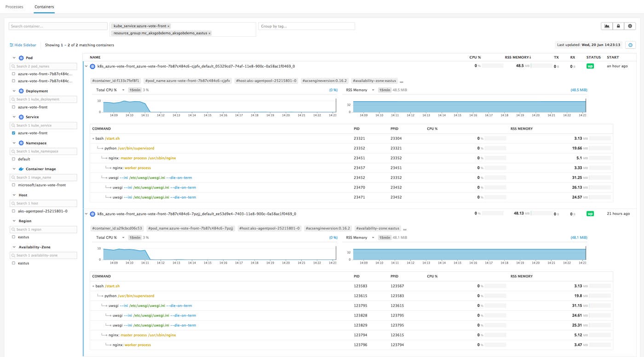The image size is (644, 357).
Task: Remove the resource_group filter tag
Action: (209, 33)
